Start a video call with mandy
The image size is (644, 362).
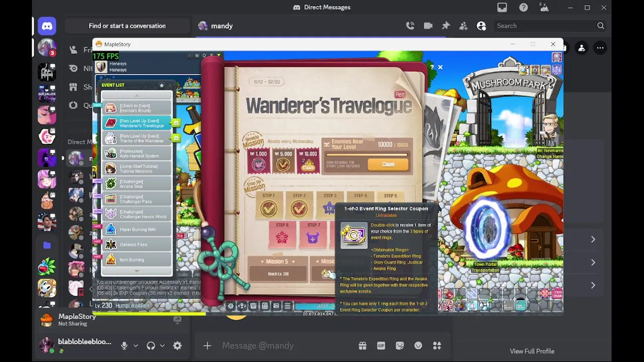[428, 26]
